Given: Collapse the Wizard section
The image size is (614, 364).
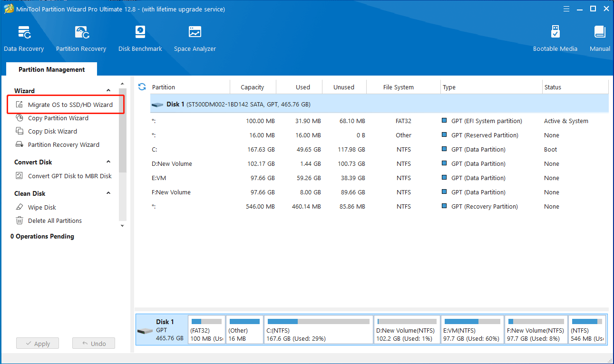Looking at the screenshot, I should pos(108,91).
